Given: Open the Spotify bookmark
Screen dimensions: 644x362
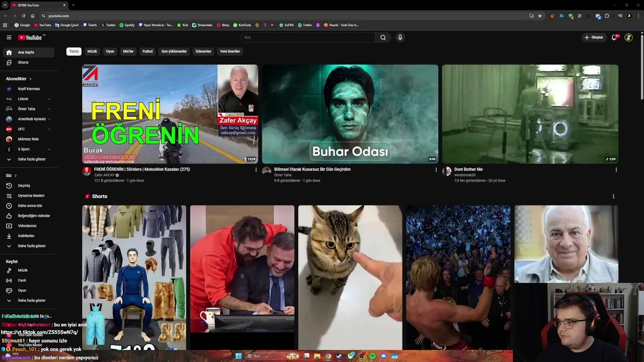Looking at the screenshot, I should (127, 25).
